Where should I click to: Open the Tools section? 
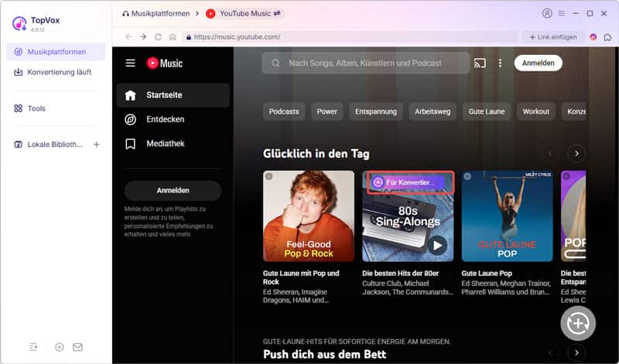pos(56,108)
